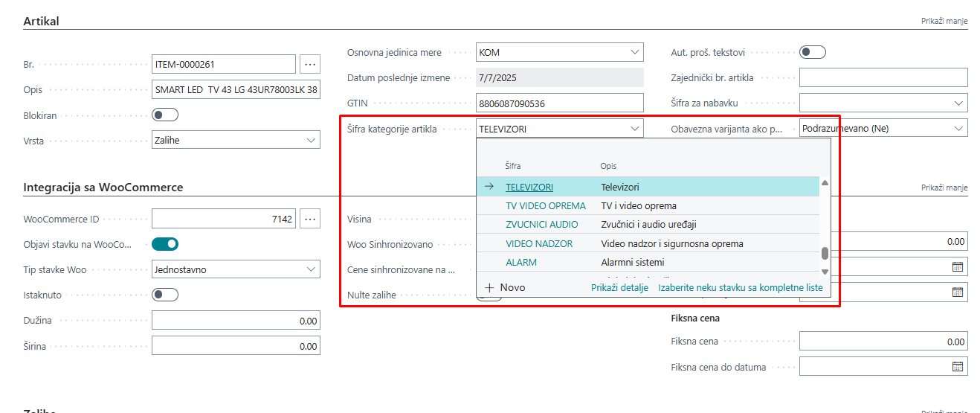Click the Prikaži detalje link

pyautogui.click(x=619, y=287)
